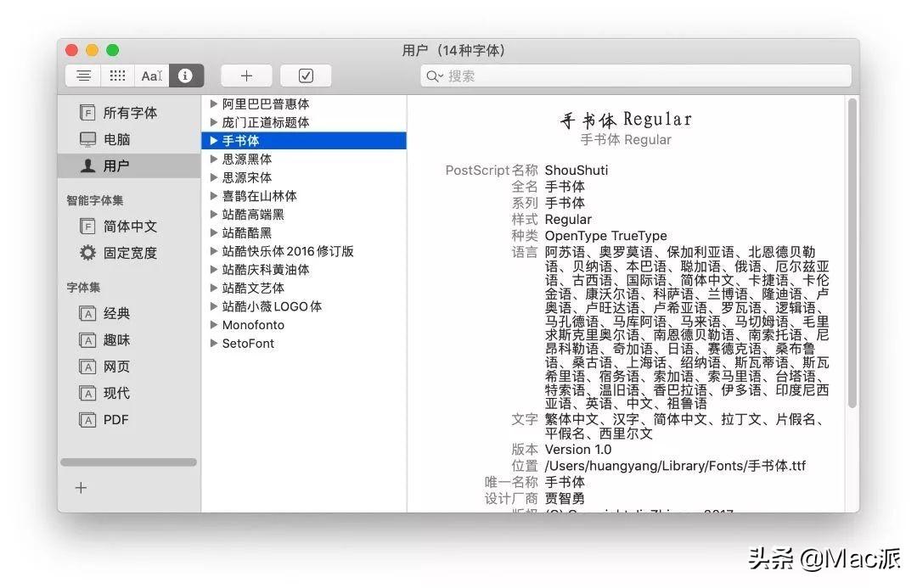
Task: Select 喜鹊在山林体 font name
Action: [259, 196]
